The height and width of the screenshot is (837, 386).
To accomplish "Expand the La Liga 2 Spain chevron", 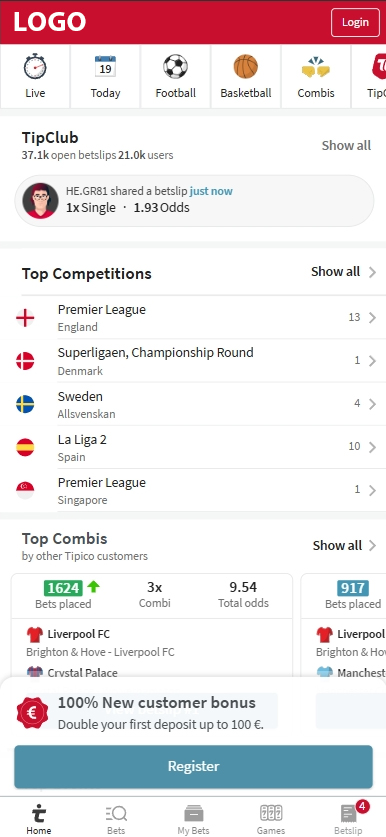I will 373,447.
